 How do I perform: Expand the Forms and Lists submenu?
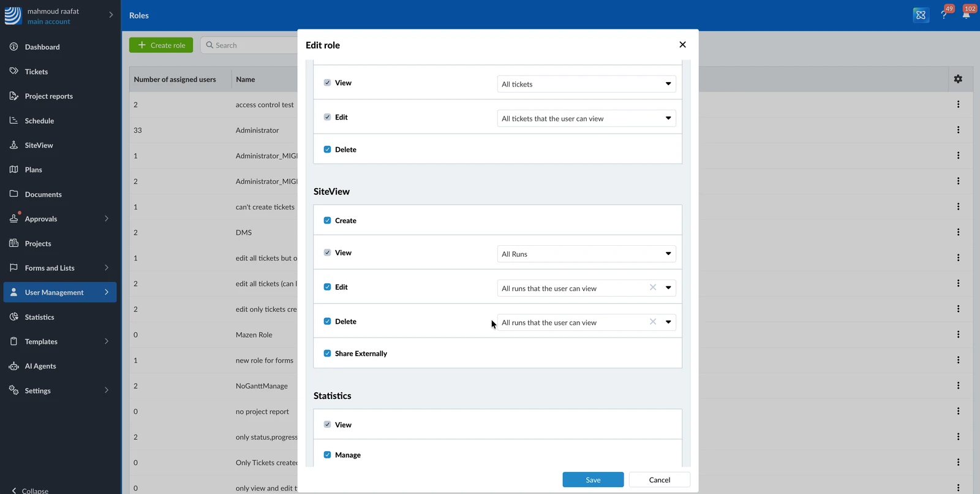coord(107,268)
